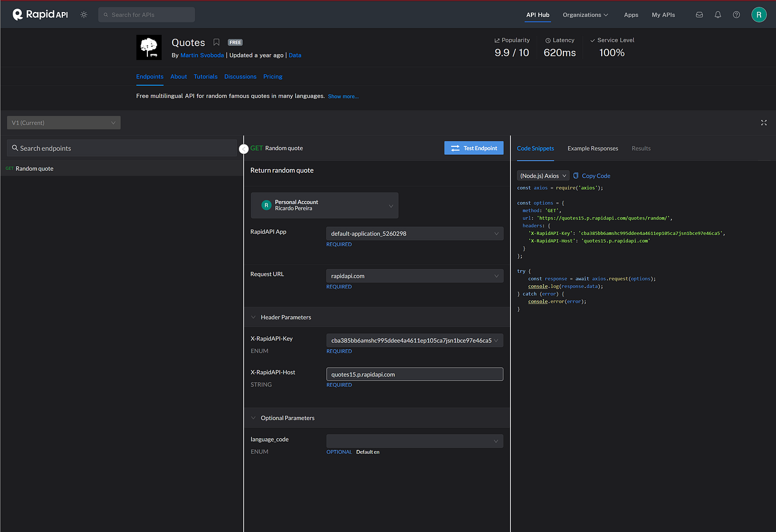Screen dimensions: 776x532
Task: Collapse the endpoint panel with the arrow
Action: (244, 148)
